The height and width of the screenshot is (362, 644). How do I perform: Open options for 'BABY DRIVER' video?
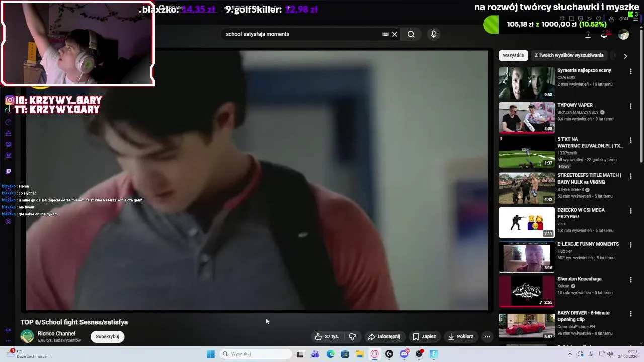coord(630,314)
